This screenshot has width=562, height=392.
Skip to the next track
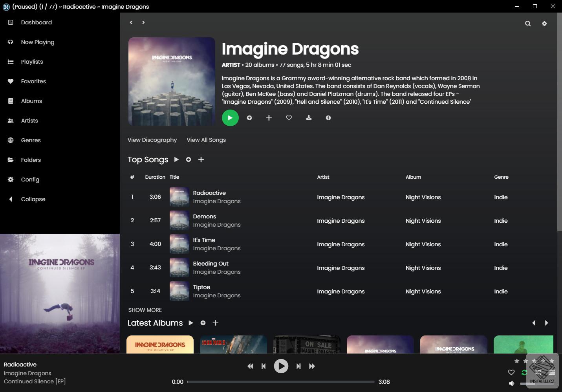(x=298, y=366)
